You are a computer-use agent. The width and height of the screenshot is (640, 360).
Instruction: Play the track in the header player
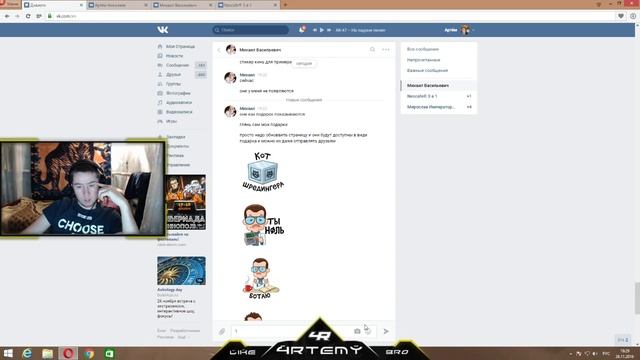[322, 30]
